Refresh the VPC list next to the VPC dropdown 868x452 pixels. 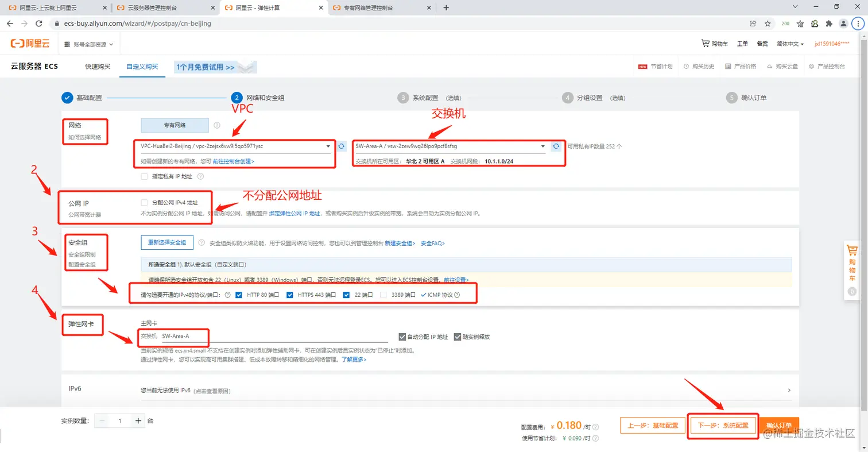pyautogui.click(x=342, y=146)
